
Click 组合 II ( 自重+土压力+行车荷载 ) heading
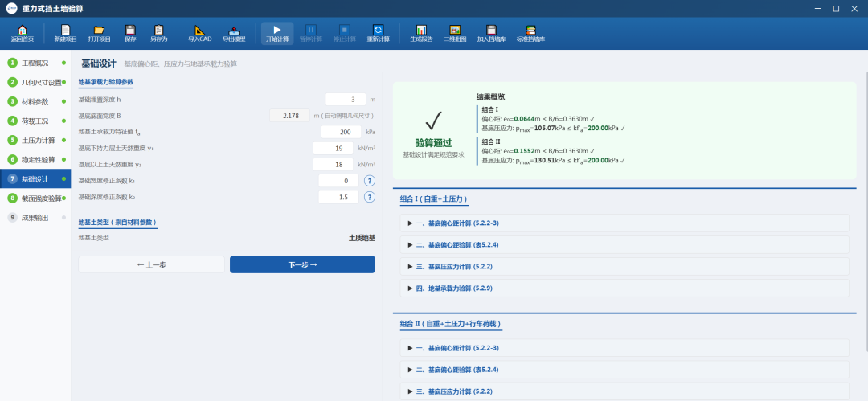click(x=451, y=324)
